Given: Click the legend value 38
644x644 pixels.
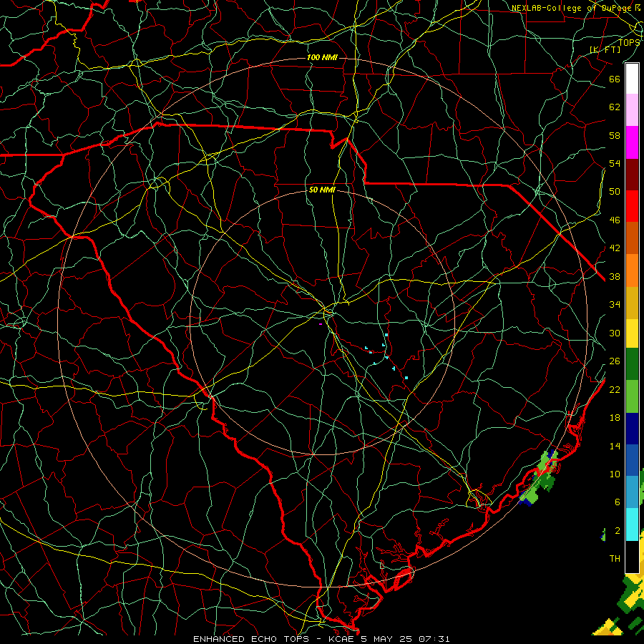Looking at the screenshot, I should (615, 277).
